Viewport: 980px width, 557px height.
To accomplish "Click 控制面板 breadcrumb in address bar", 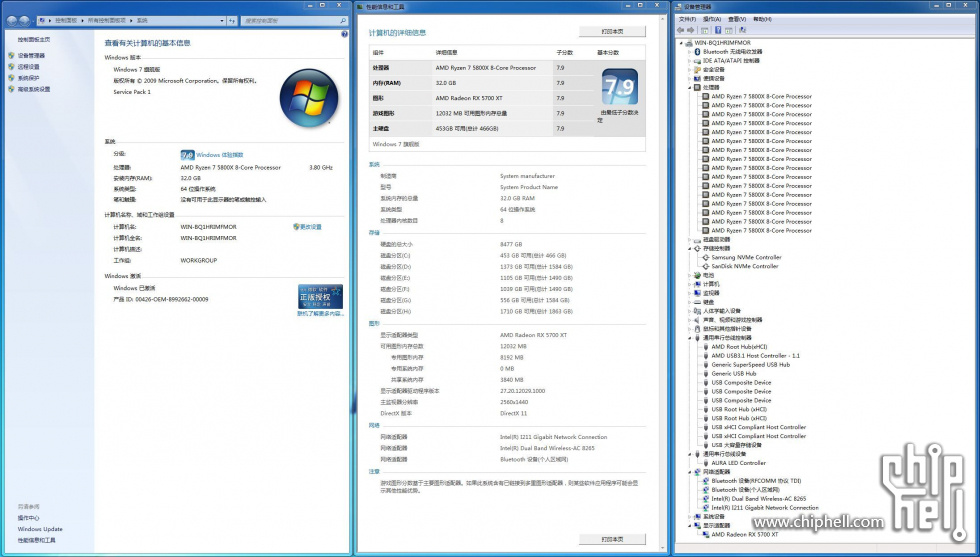I will [x=66, y=21].
